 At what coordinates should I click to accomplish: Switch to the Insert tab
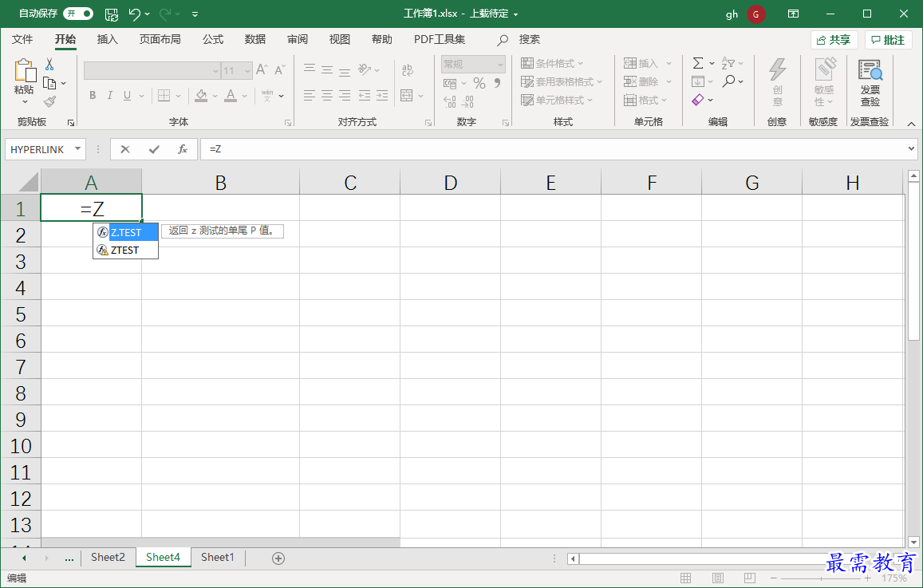(107, 39)
